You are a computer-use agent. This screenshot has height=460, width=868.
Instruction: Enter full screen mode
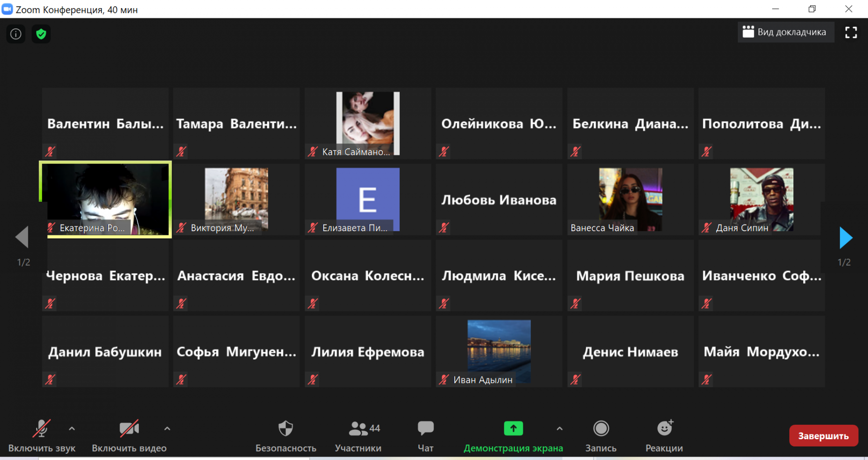pyautogui.click(x=851, y=32)
